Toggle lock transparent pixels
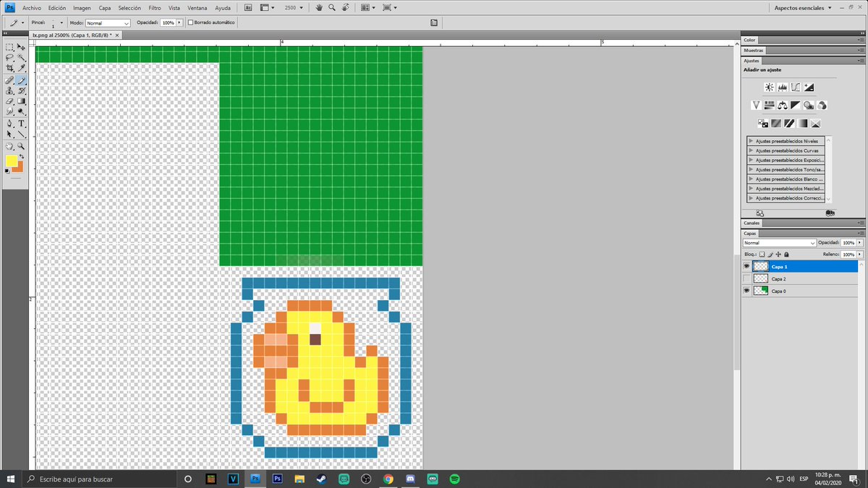The height and width of the screenshot is (488, 868). [762, 254]
